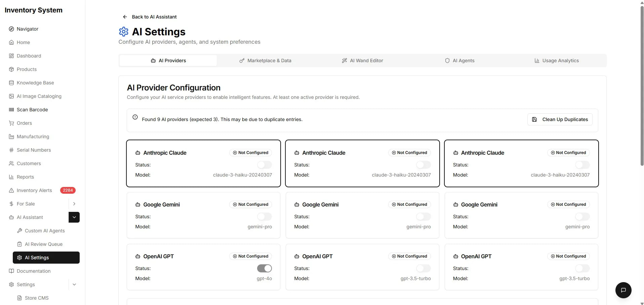Image resolution: width=644 pixels, height=305 pixels.
Task: Click the Serial Numbers hash icon
Action: click(11, 150)
